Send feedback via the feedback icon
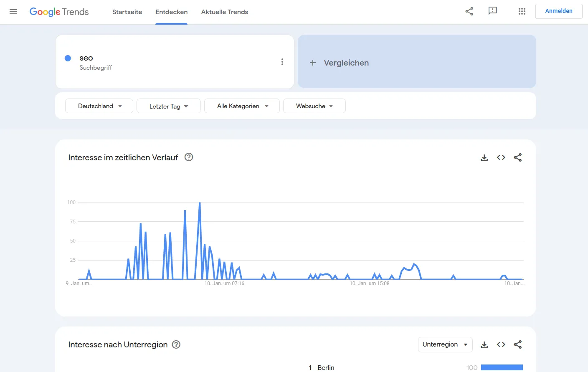Viewport: 588px width, 372px height. 493,11
